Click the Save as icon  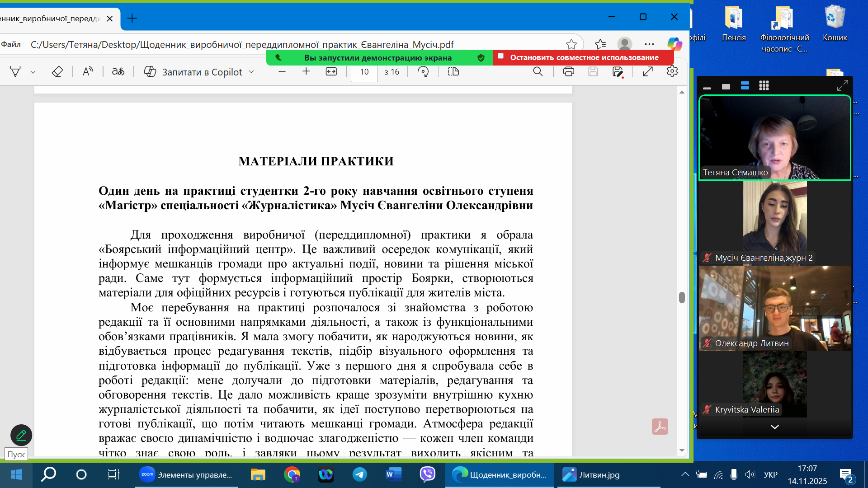(x=618, y=72)
